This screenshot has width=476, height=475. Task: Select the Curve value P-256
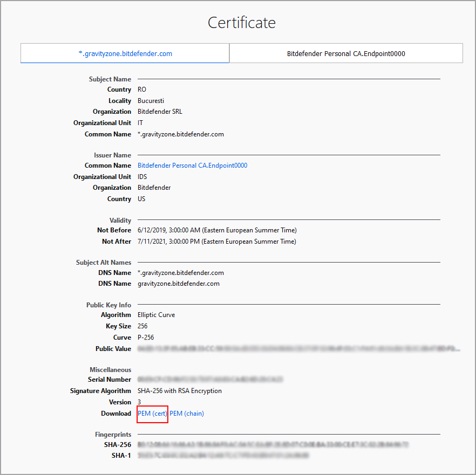coord(146,338)
